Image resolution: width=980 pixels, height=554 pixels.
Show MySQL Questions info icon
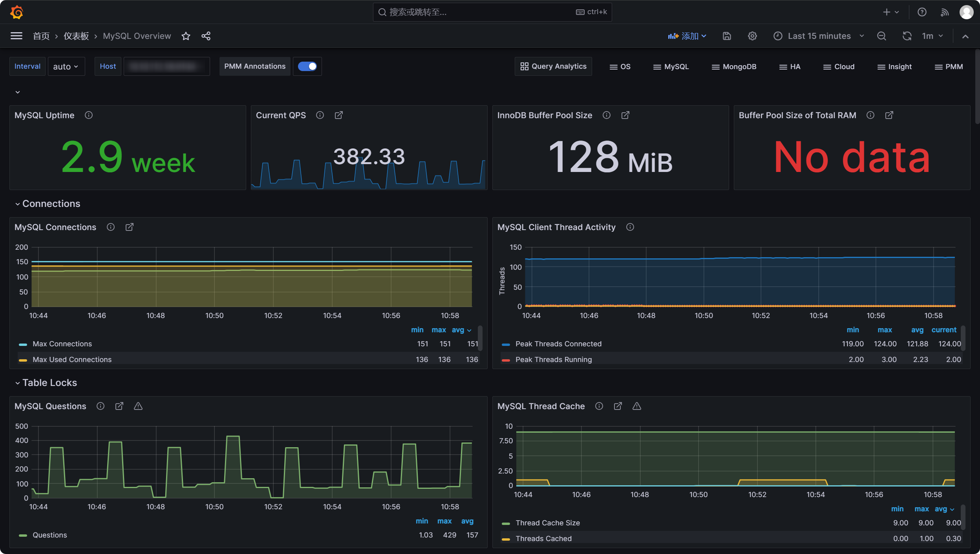101,406
